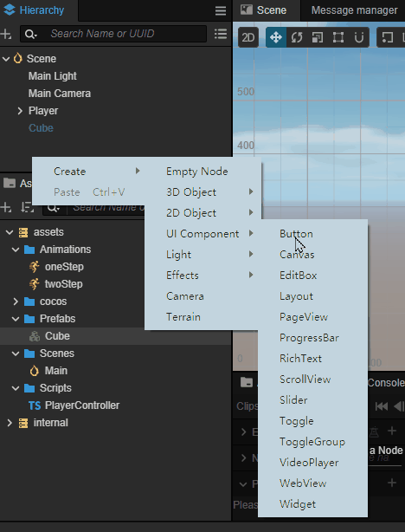Collapse the Scene root node
The width and height of the screenshot is (405, 532).
(x=6, y=59)
